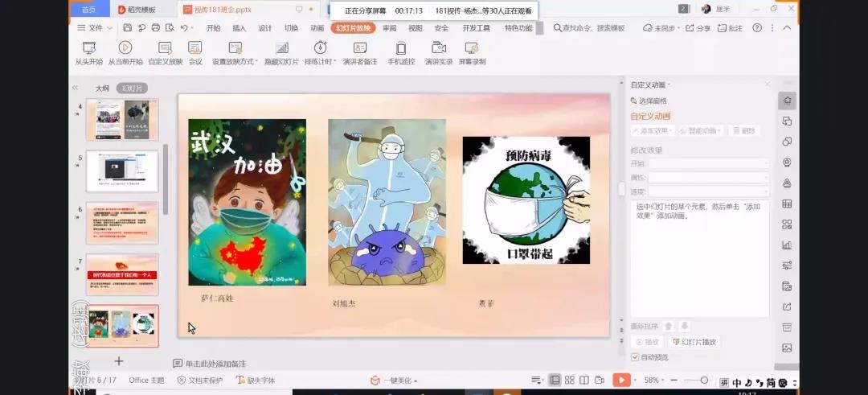Screen dimensions: 868x395
Task: Adjust the zoom slider in status bar
Action: click(705, 380)
